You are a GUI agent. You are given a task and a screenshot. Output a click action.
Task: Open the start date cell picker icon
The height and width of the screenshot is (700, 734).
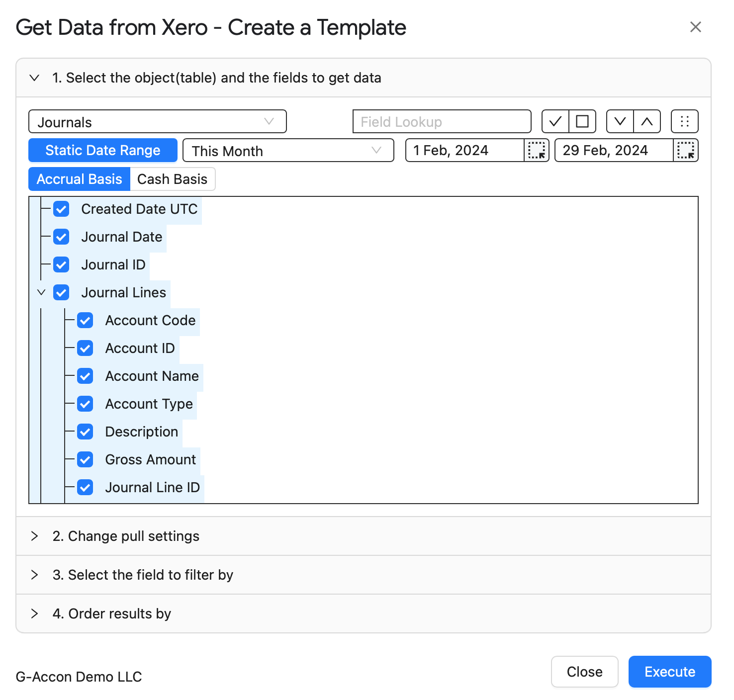(537, 150)
